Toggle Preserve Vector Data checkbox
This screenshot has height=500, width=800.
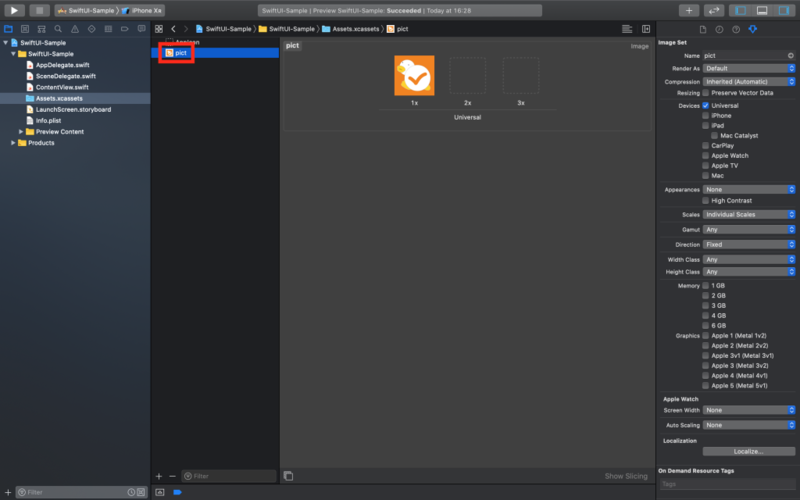click(706, 93)
